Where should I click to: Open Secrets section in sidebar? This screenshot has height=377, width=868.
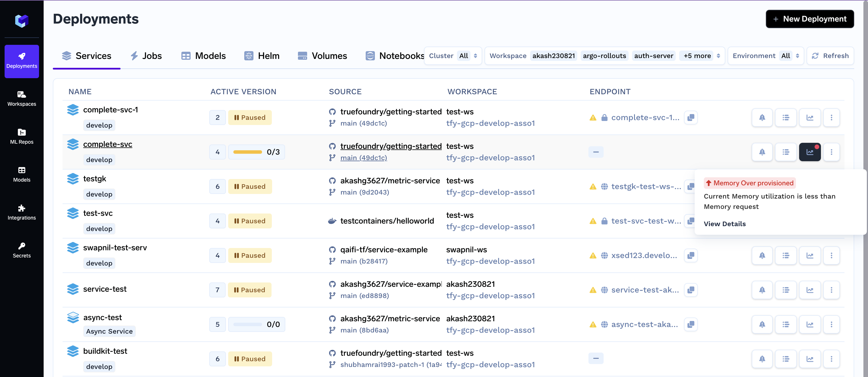[x=22, y=250]
